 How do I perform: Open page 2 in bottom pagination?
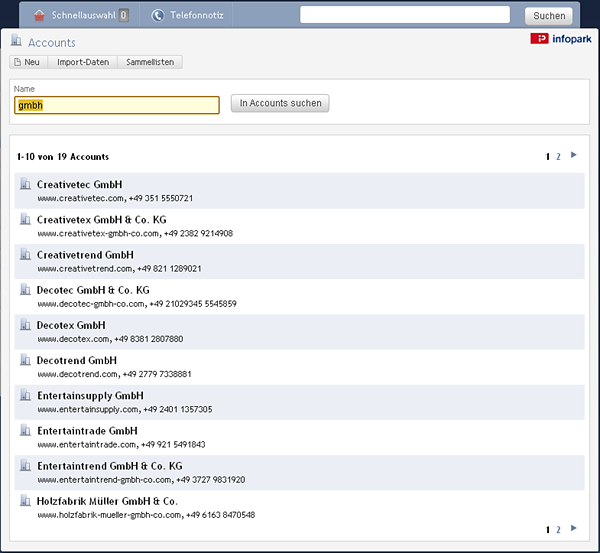pyautogui.click(x=558, y=530)
